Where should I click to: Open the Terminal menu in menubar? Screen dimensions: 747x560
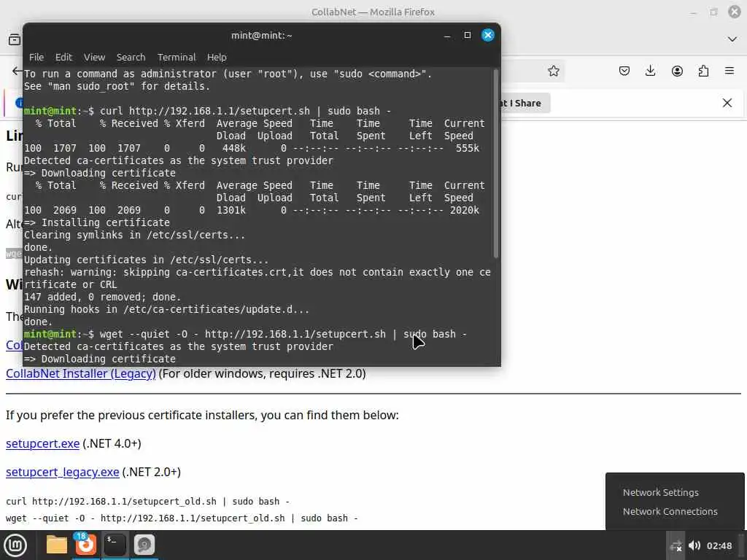pos(177,57)
